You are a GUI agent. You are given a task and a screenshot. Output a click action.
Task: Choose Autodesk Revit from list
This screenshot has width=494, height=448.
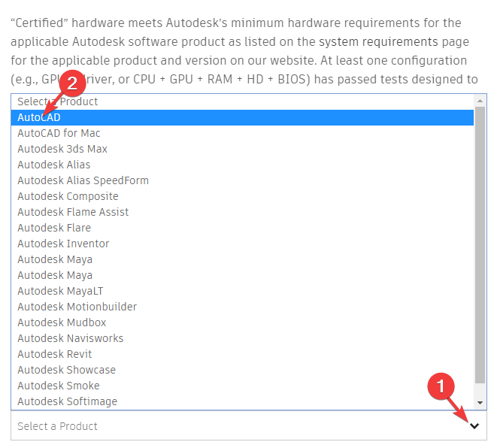tap(242, 354)
